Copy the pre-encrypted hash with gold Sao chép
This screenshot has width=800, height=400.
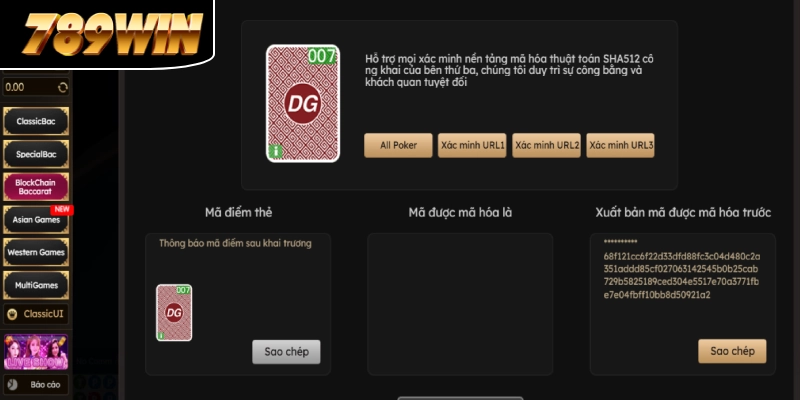click(x=732, y=351)
